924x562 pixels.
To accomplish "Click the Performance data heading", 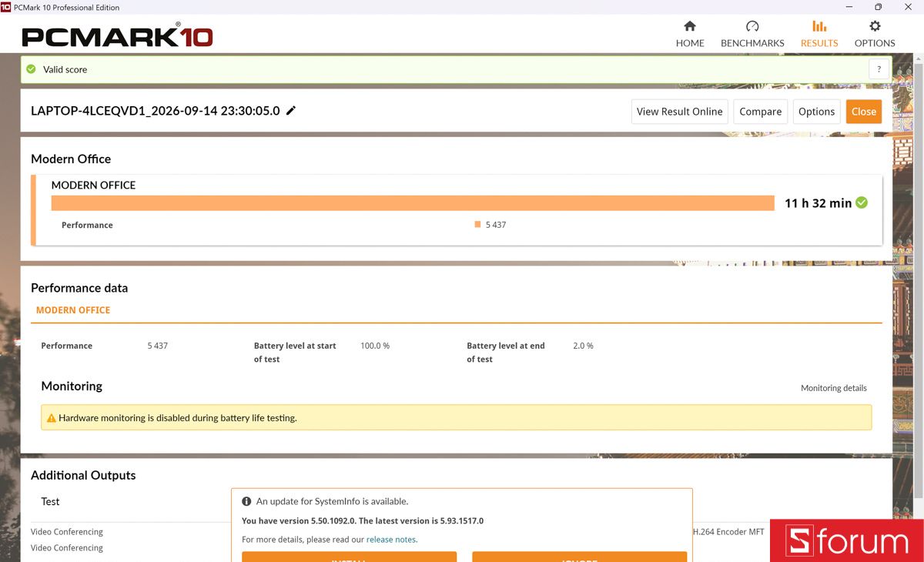I will (x=79, y=288).
